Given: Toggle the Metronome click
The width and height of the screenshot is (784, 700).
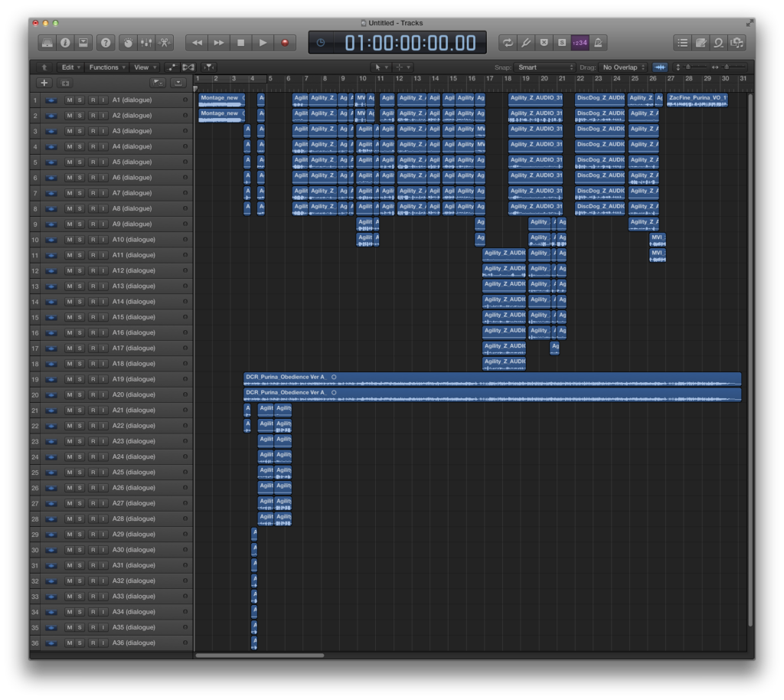Looking at the screenshot, I should (x=598, y=43).
